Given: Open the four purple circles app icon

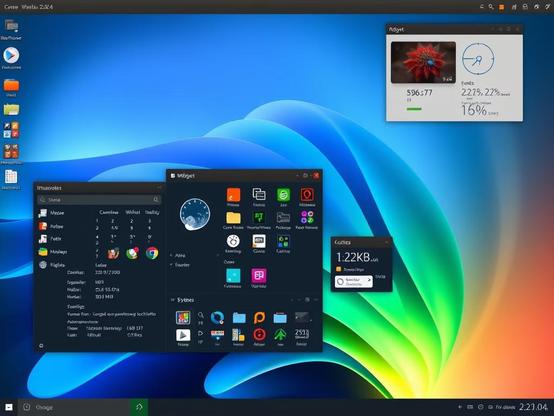Looking at the screenshot, I should pos(307,217).
